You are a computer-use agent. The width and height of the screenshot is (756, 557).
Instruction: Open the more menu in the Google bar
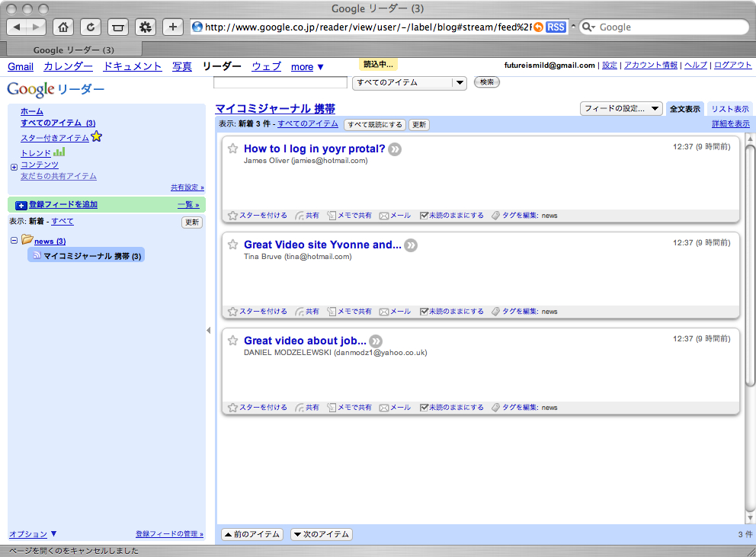click(307, 67)
